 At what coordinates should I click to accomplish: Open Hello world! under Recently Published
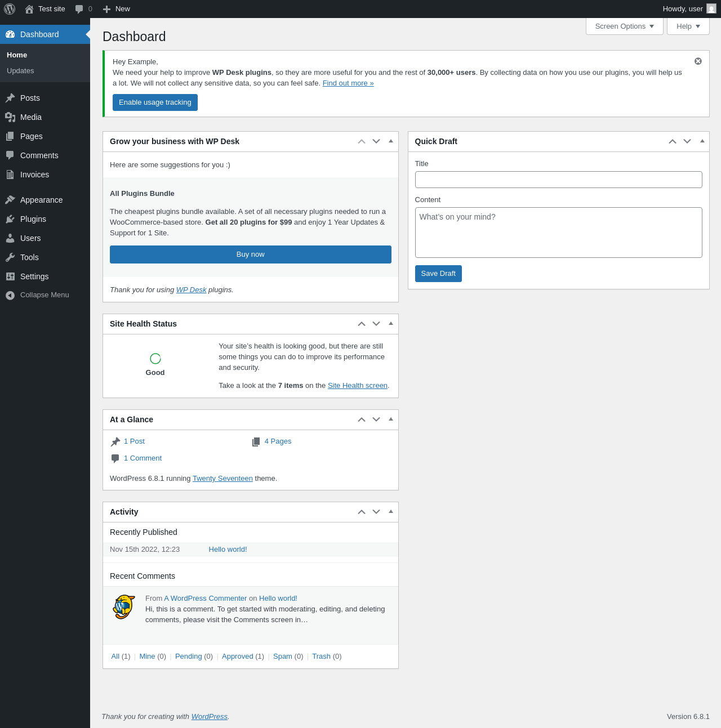click(x=228, y=550)
